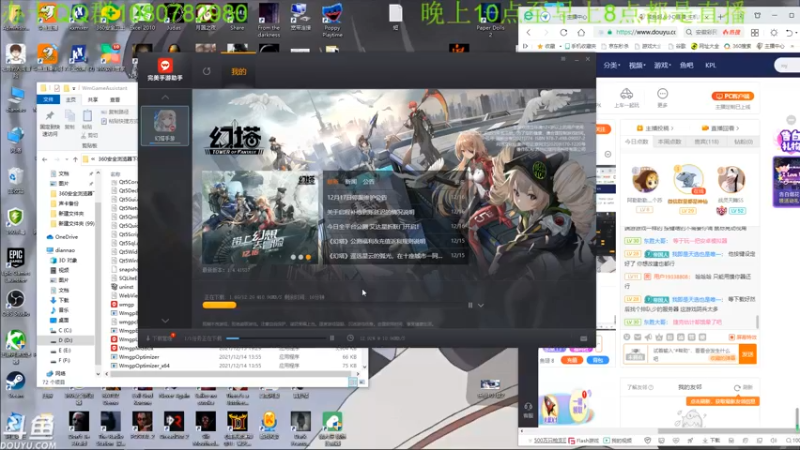Select the 幻塔手游 game tile in the sidebar
This screenshot has height=450, width=800.
tap(165, 125)
